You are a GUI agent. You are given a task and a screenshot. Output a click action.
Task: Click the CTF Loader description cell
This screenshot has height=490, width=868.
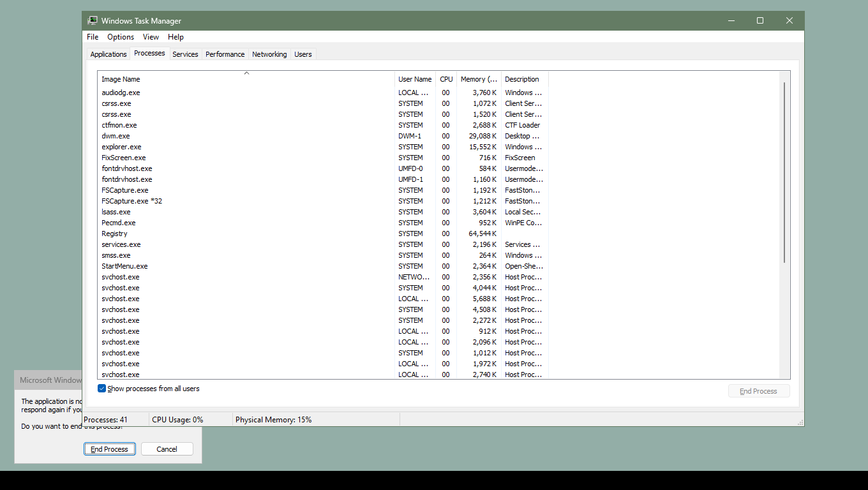(522, 125)
